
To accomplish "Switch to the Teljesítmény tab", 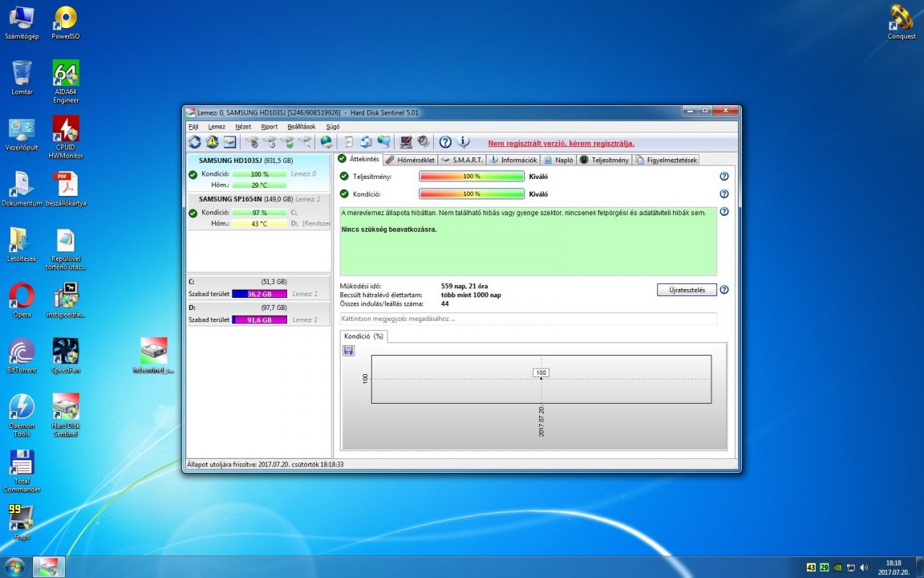I will [x=604, y=160].
